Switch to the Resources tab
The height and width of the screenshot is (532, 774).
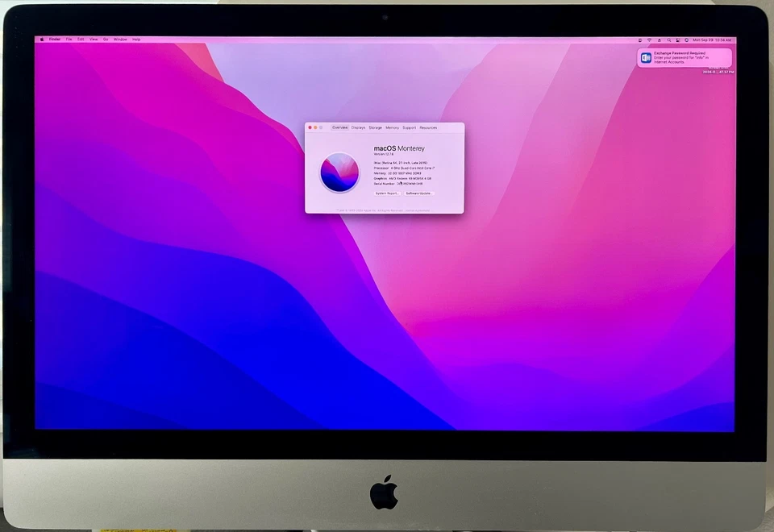pyautogui.click(x=428, y=128)
